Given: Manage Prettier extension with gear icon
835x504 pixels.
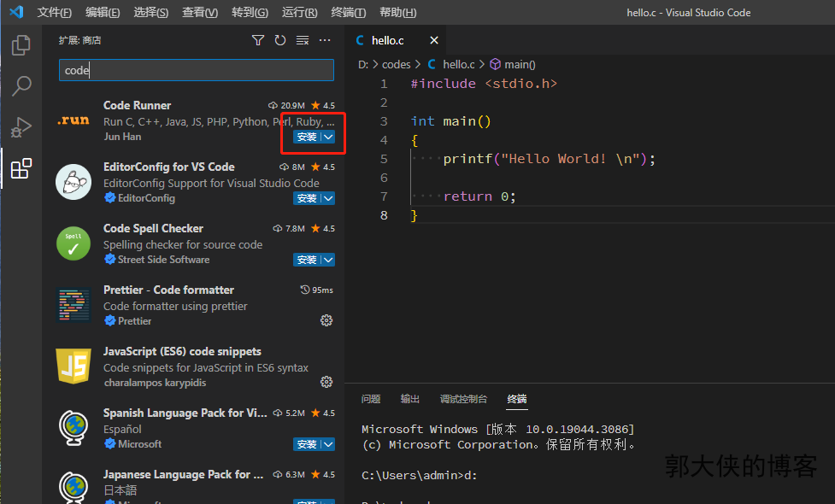Looking at the screenshot, I should tap(326, 320).
